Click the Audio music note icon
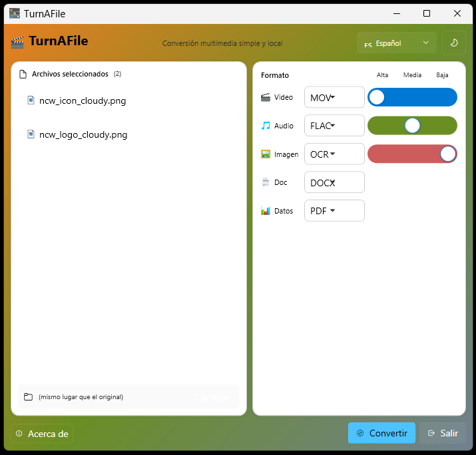 pyautogui.click(x=266, y=125)
